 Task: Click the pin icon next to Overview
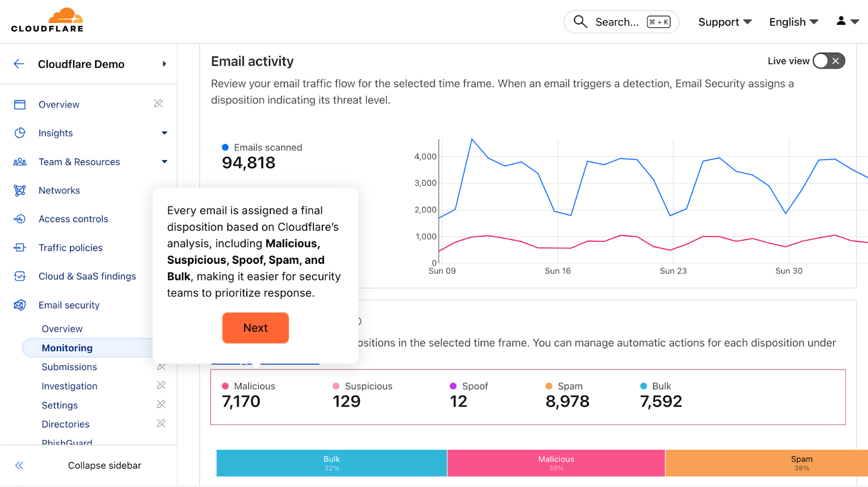(158, 103)
